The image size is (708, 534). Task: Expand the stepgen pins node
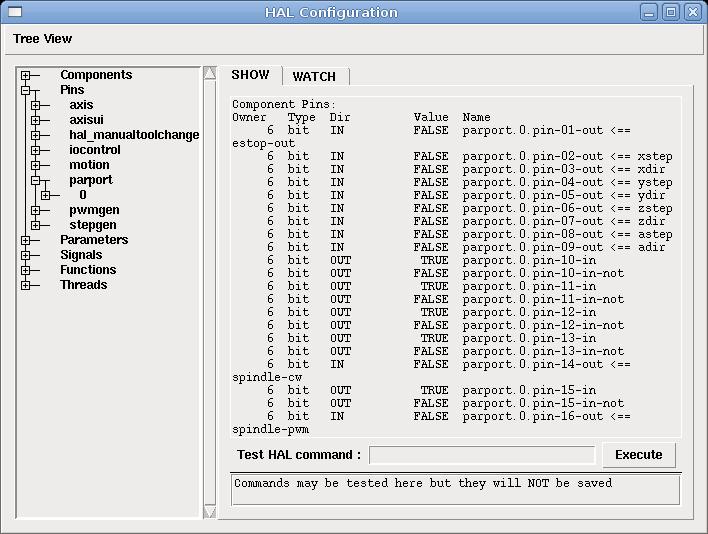click(x=36, y=225)
